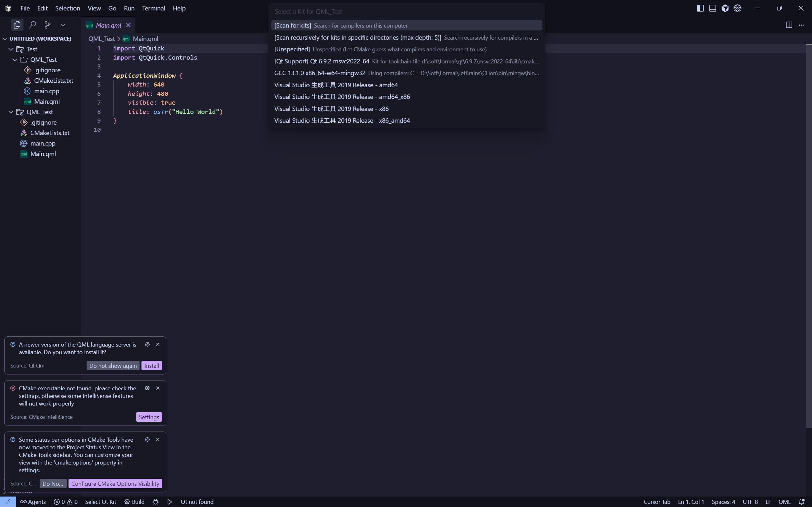This screenshot has height=507, width=812.
Task: Open the Search view in the sidebar
Action: point(33,25)
